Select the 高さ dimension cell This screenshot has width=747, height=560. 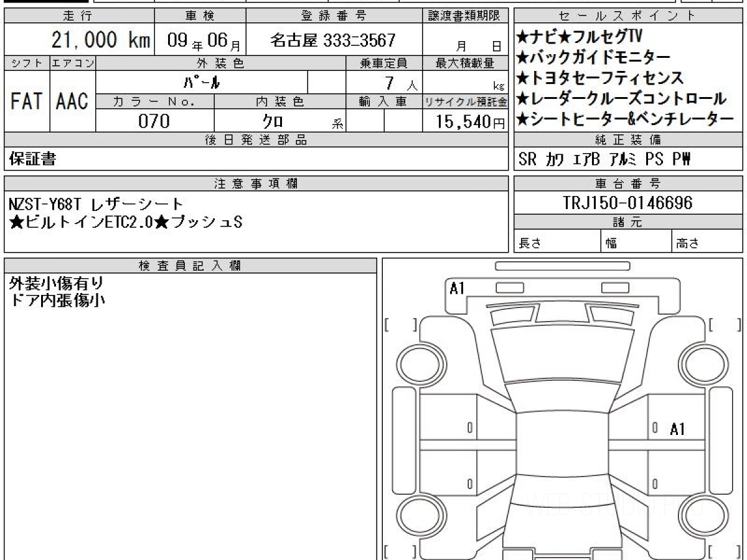[x=707, y=242]
